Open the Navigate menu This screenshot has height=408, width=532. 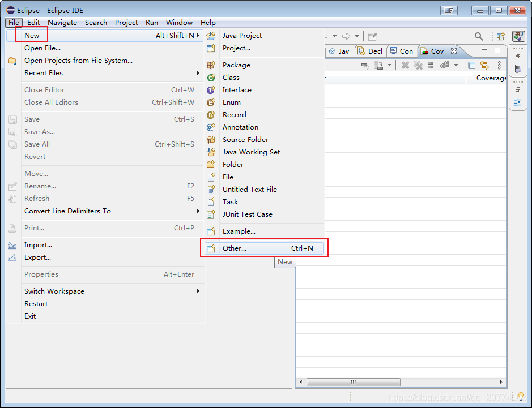click(62, 23)
